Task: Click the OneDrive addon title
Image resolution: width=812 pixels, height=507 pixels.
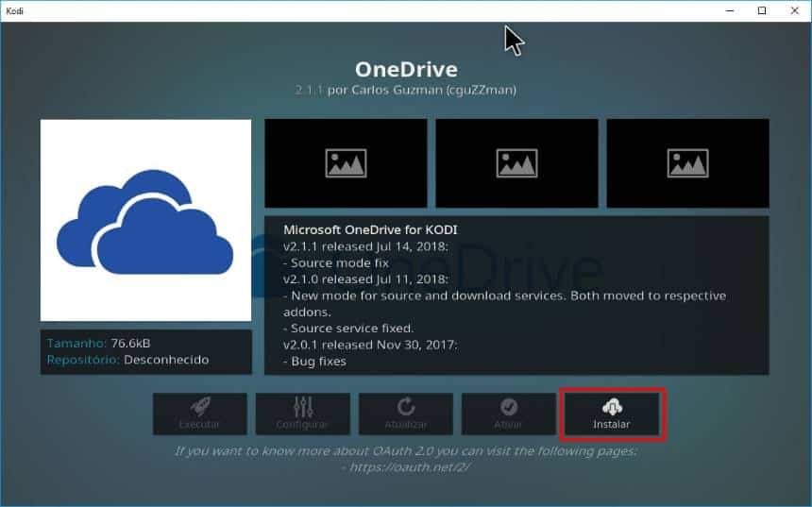Action: [406, 70]
